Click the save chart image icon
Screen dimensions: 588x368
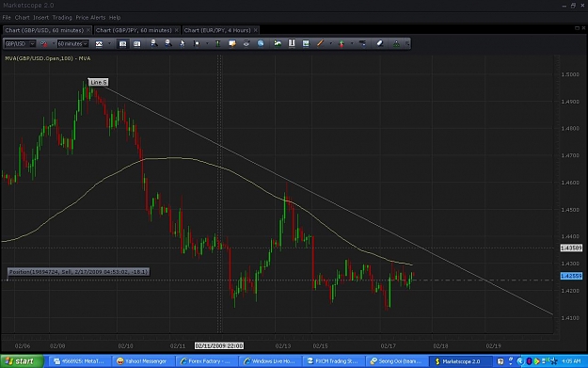306,43
